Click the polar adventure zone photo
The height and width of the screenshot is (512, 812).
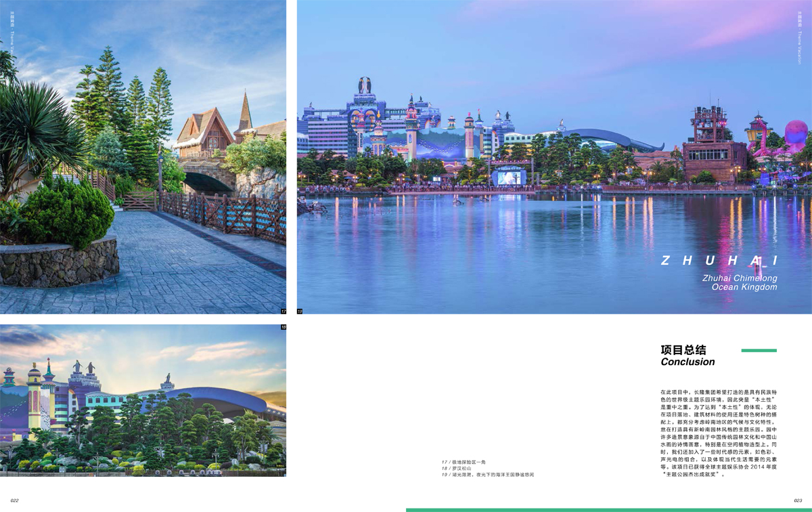point(143,156)
